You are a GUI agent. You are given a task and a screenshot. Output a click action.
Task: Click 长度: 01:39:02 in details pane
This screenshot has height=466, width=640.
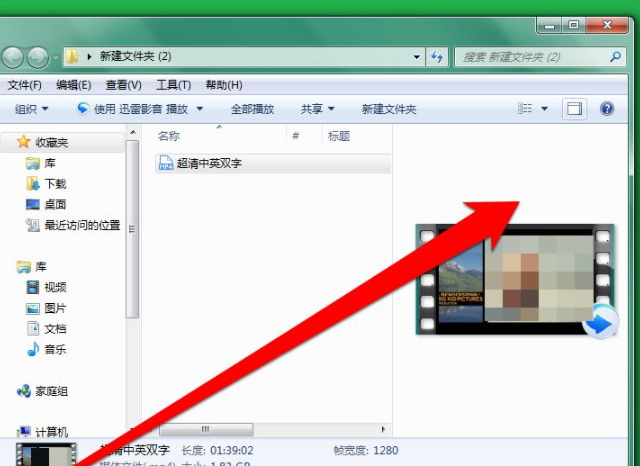tap(217, 450)
